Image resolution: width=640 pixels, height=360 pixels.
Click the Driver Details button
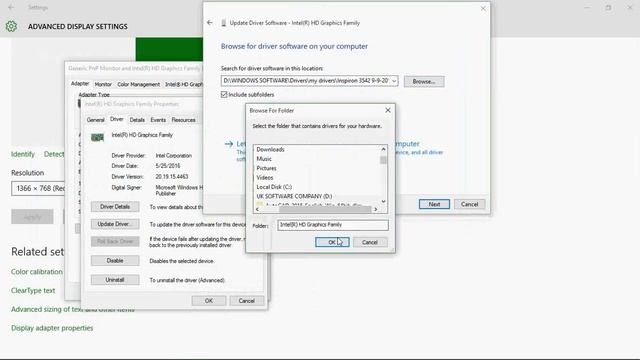pos(115,207)
